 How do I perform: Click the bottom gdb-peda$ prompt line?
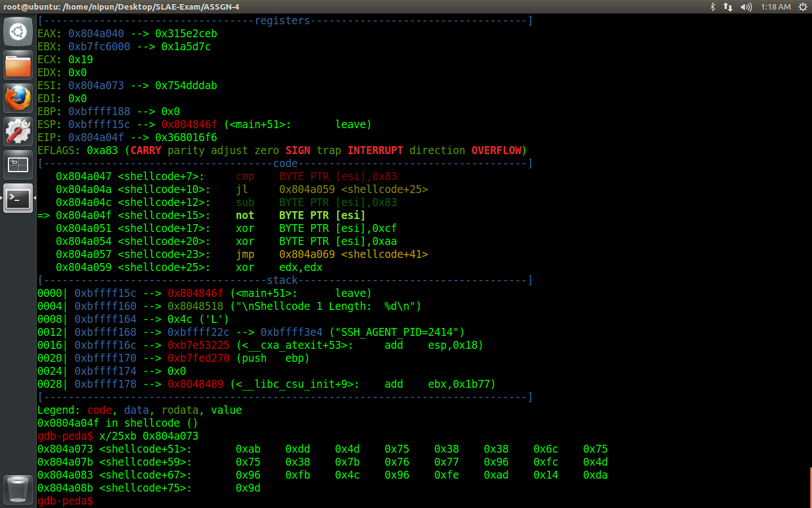pyautogui.click(x=65, y=501)
